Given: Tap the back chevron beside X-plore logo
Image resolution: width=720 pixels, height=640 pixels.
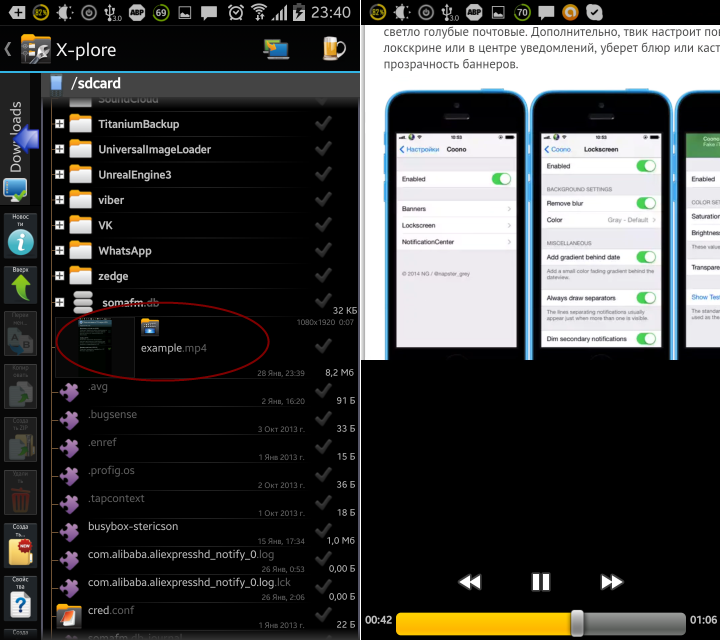Looking at the screenshot, I should point(8,49).
